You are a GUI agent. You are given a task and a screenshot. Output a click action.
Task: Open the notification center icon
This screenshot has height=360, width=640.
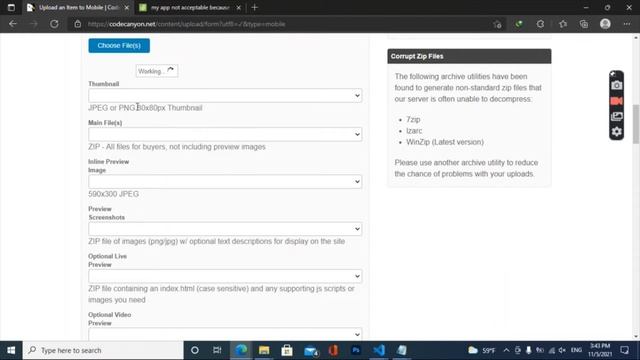(624, 350)
